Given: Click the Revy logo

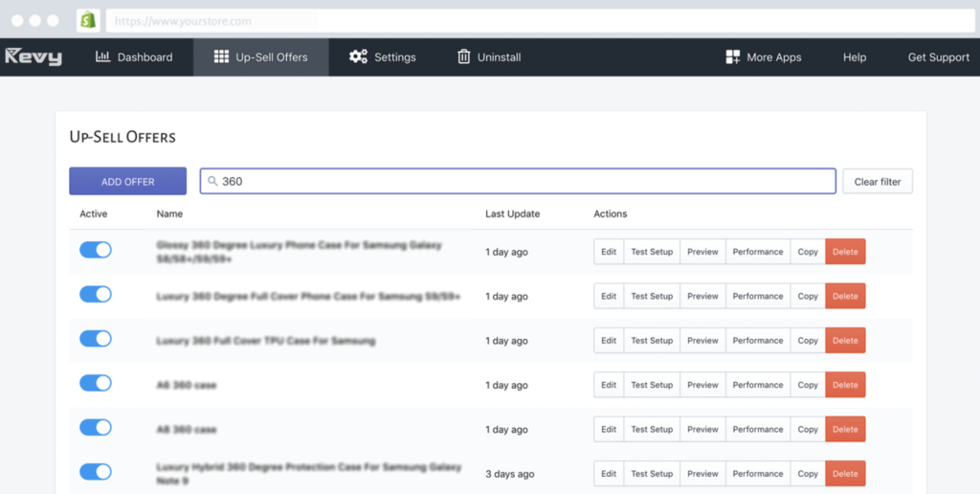Looking at the screenshot, I should 33,56.
